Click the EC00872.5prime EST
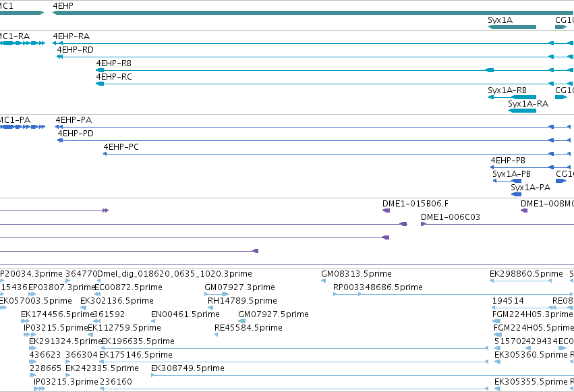 (x=97, y=294)
